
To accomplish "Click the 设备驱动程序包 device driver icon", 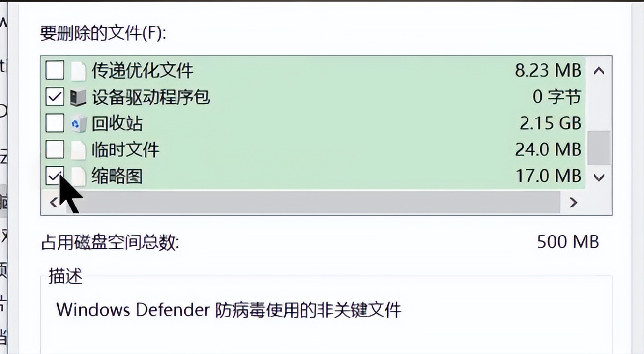I will 77,97.
